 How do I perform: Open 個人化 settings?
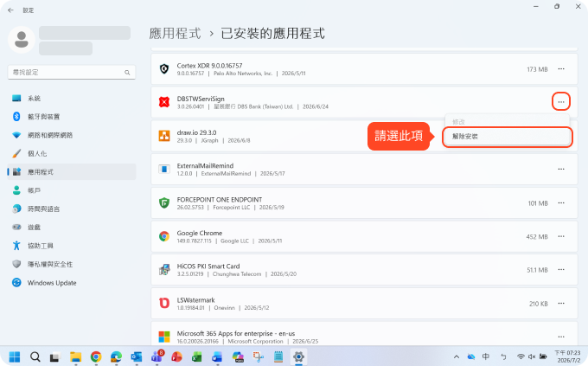71,153
